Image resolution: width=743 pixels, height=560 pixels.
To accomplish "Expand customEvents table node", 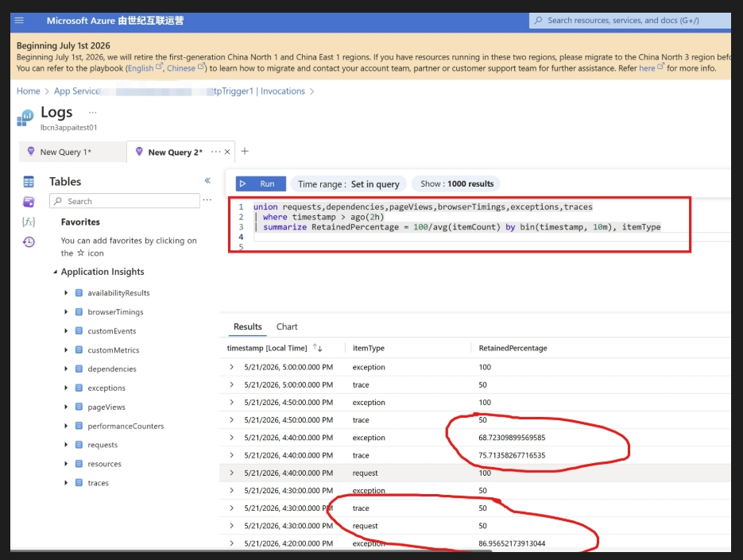I will [66, 330].
